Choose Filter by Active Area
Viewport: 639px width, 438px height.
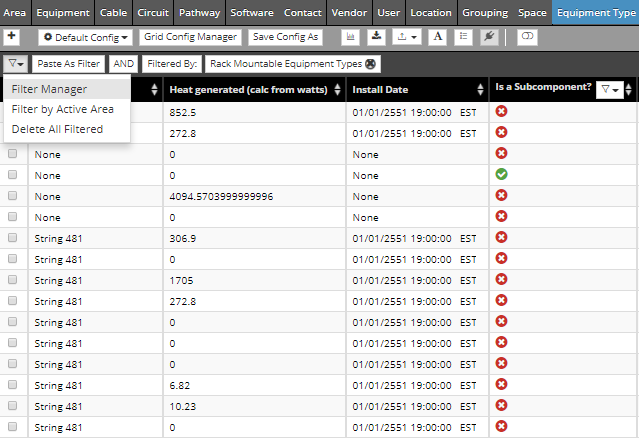[x=67, y=109]
